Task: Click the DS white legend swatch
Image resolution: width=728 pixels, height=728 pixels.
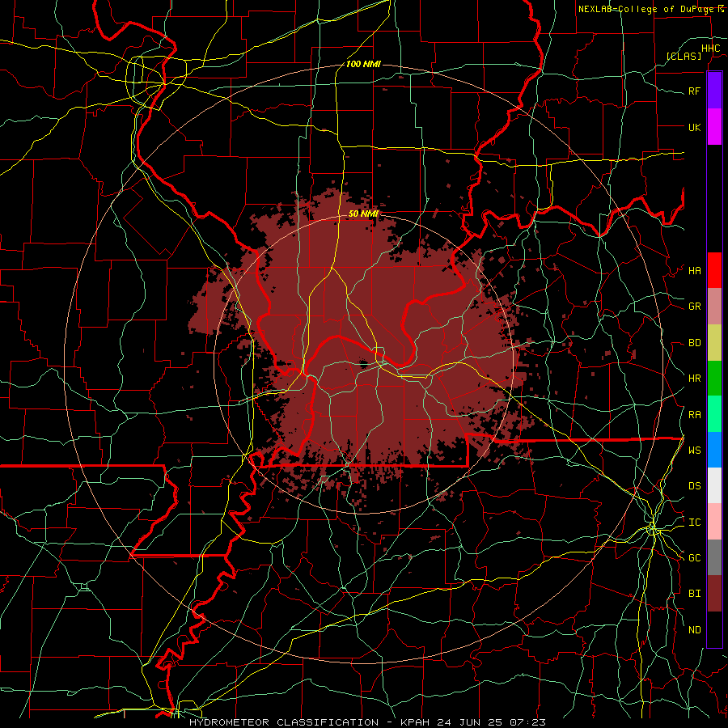Action: point(714,485)
